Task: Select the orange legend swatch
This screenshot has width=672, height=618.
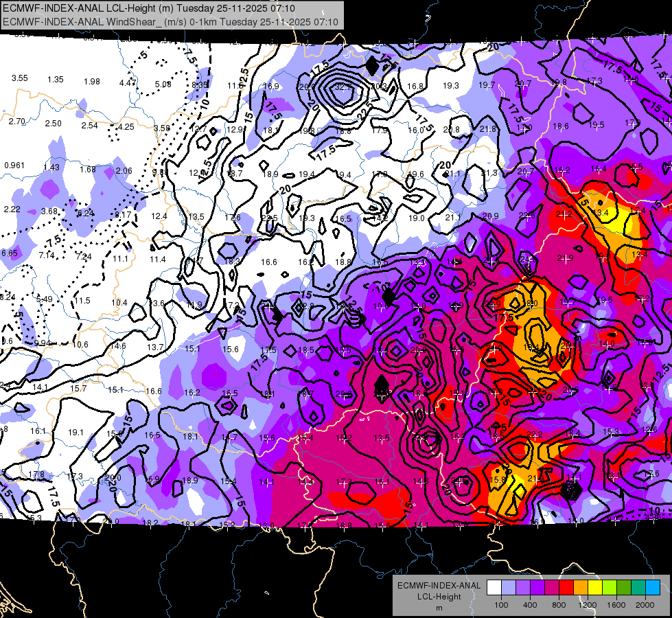Action: [x=581, y=588]
